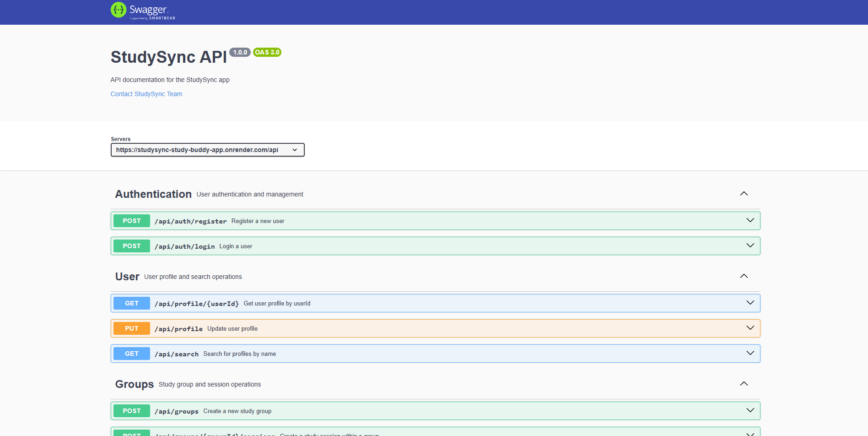Click the /api/search path
Screen dimensions: 868x436
click(177, 354)
